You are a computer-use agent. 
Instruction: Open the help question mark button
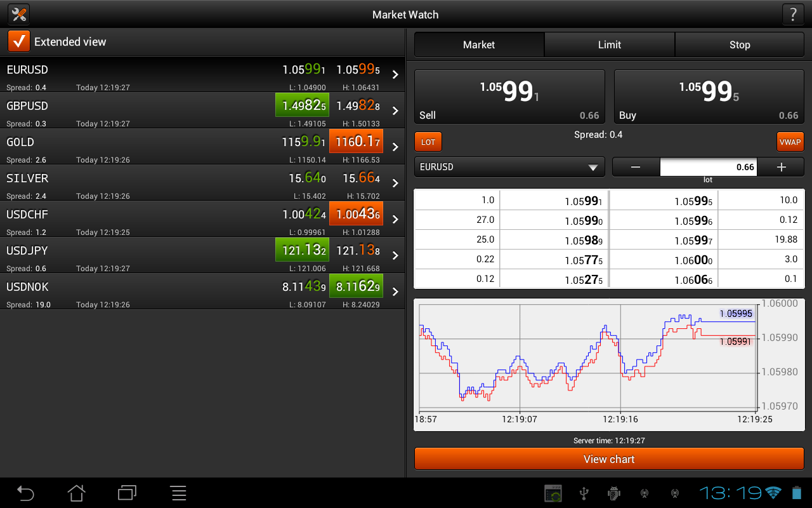(793, 14)
